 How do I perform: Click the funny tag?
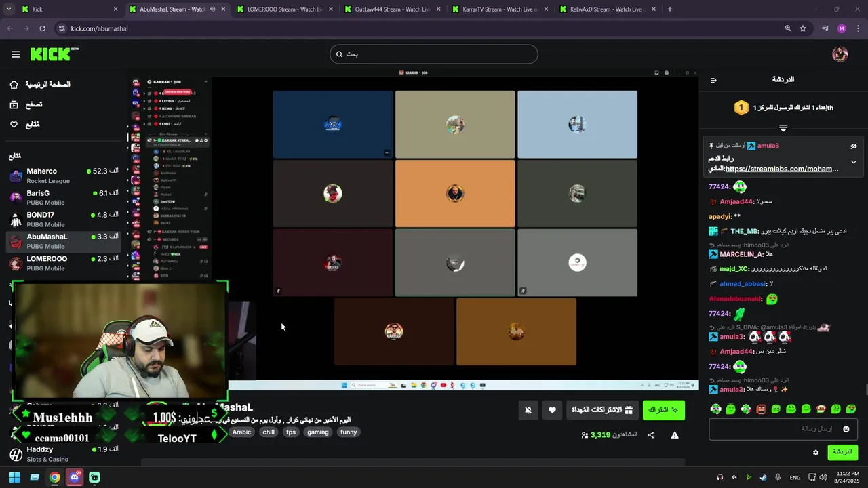tap(349, 432)
